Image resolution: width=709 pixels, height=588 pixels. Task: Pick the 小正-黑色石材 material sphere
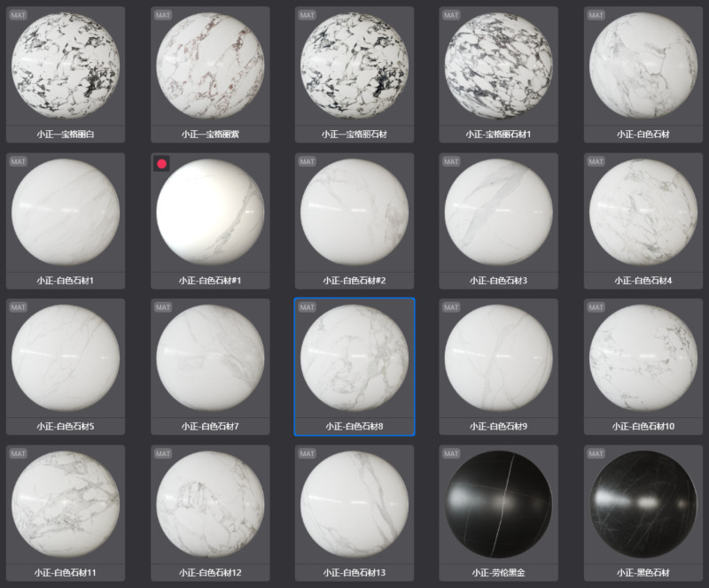pos(643,505)
